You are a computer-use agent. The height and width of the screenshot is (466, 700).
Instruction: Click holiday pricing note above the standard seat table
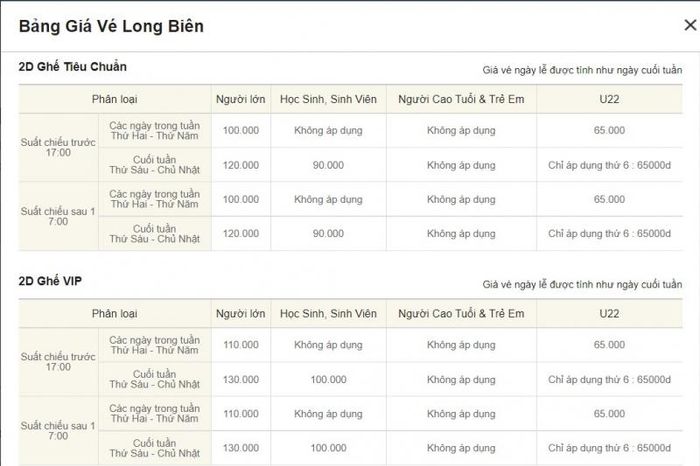(x=582, y=70)
